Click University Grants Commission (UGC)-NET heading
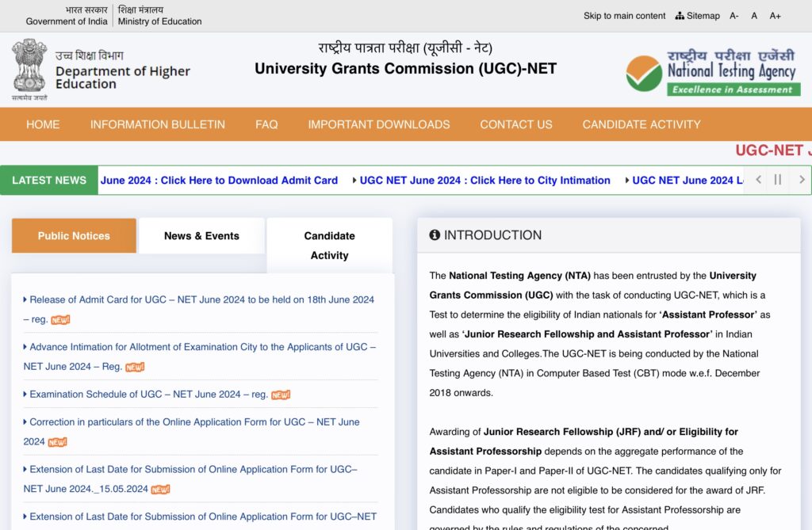The height and width of the screenshot is (530, 812). click(x=405, y=68)
